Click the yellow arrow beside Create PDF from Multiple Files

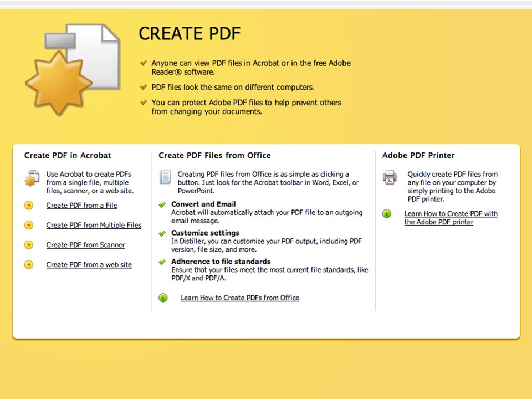tap(29, 225)
